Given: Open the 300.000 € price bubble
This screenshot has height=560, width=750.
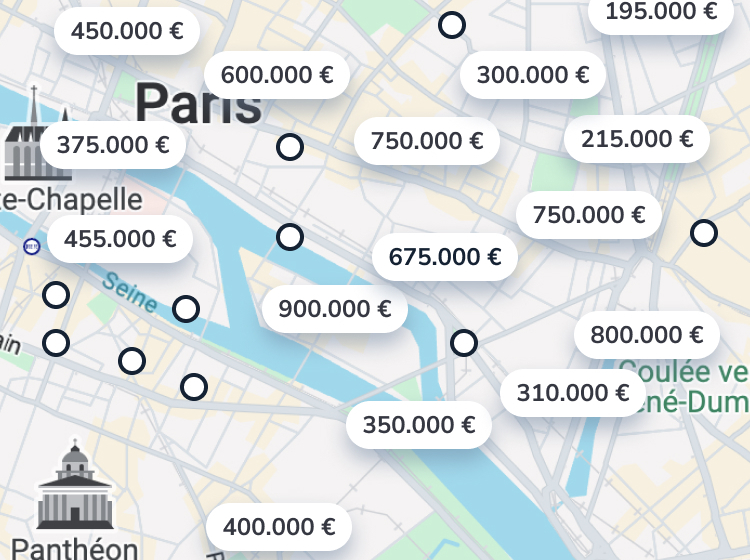Looking at the screenshot, I should (533, 75).
